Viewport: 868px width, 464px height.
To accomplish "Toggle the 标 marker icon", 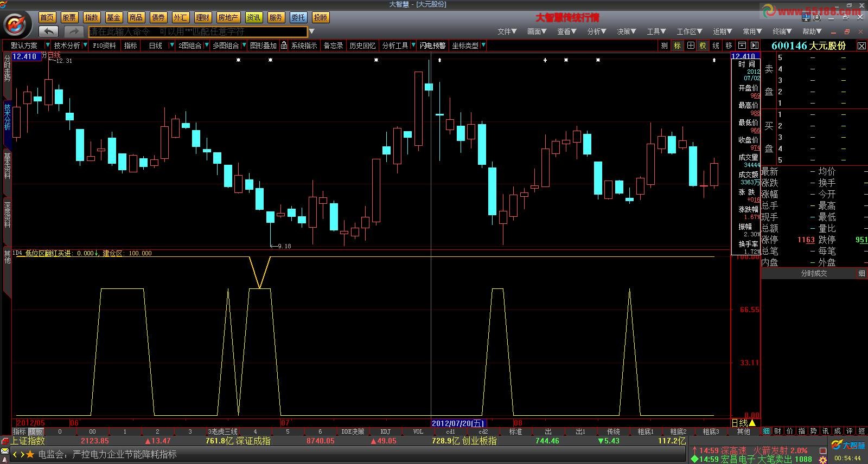I will point(678,46).
